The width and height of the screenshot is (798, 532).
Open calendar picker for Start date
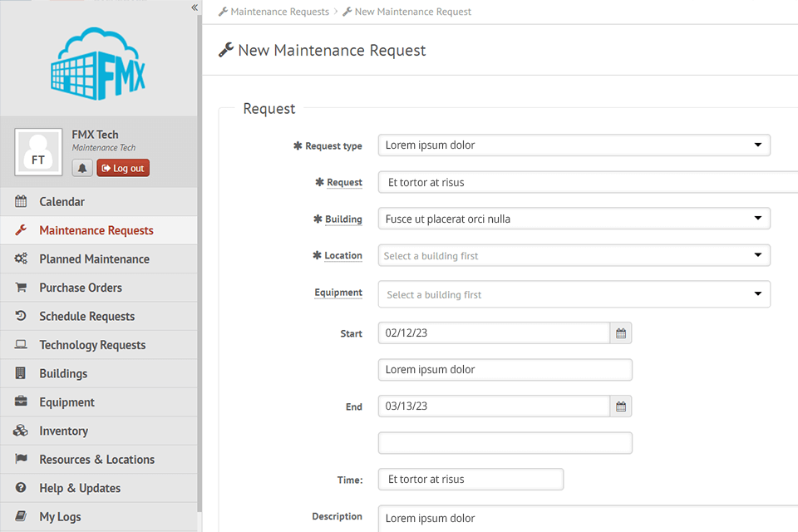pos(621,333)
